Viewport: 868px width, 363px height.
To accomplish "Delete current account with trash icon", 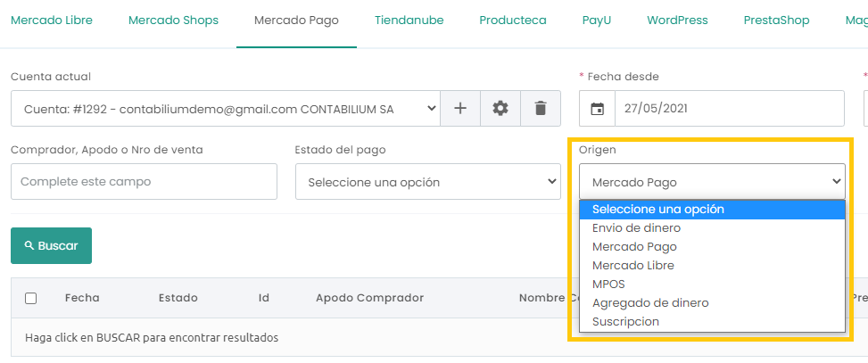I will [541, 109].
